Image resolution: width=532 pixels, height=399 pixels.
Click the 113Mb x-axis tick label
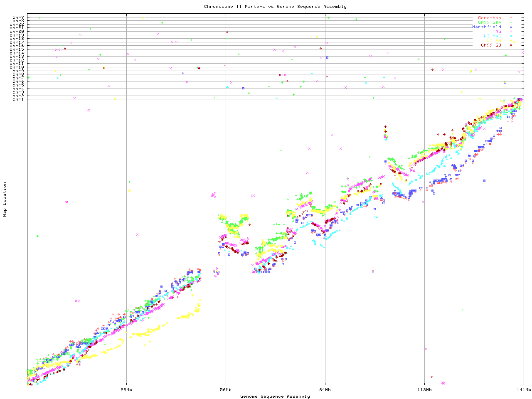tap(424, 390)
